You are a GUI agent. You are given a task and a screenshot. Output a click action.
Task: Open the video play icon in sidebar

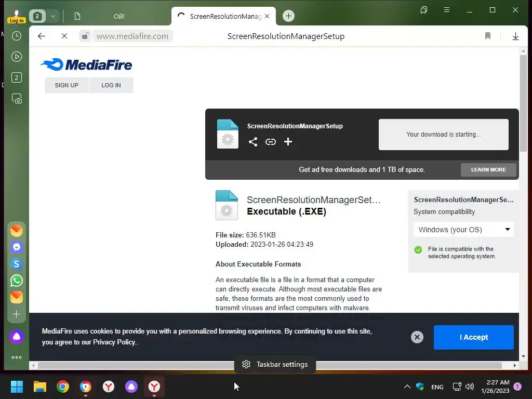click(17, 57)
